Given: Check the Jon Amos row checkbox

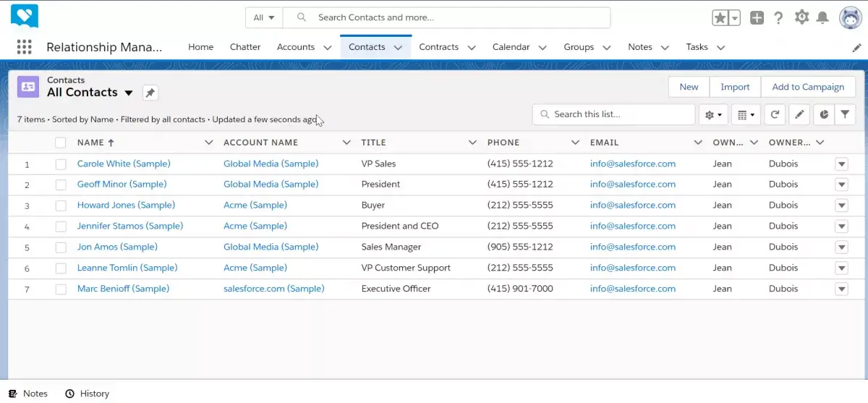Looking at the screenshot, I should pyautogui.click(x=61, y=247).
